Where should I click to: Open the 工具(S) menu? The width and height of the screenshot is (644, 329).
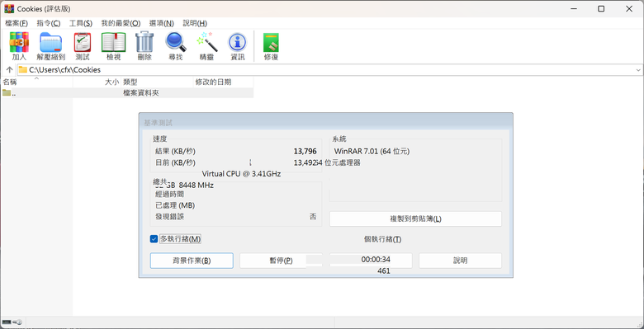tap(81, 23)
